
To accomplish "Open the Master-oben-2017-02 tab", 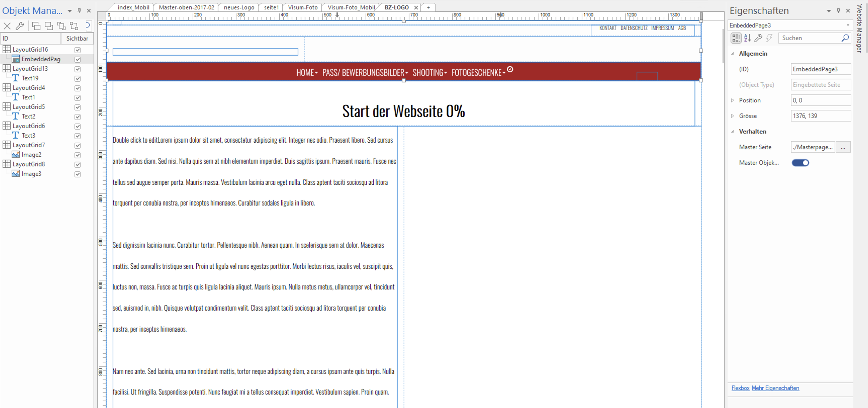I will tap(186, 7).
